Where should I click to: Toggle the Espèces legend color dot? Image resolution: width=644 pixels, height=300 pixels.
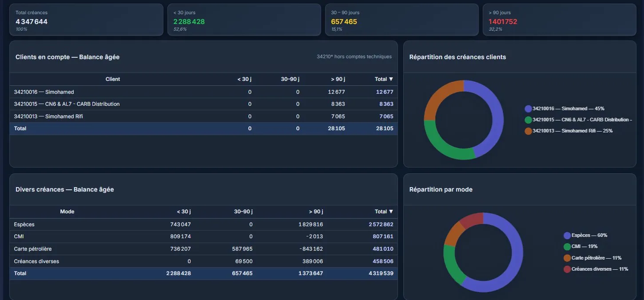(567, 236)
